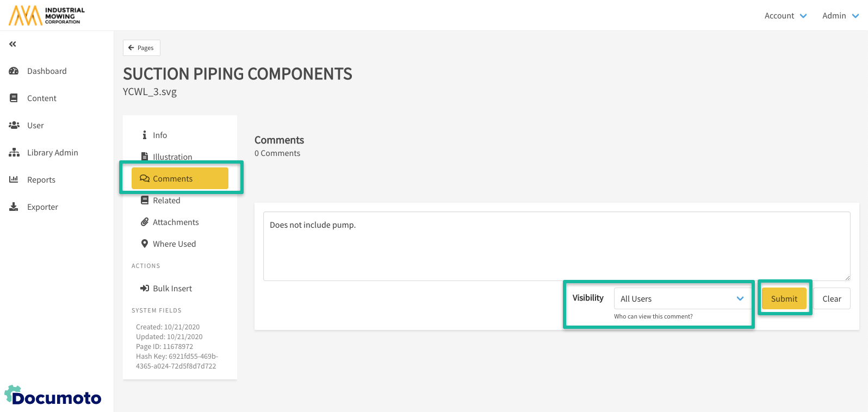Click the Attachments paperclip icon
Image resolution: width=868 pixels, height=412 pixels.
[145, 222]
